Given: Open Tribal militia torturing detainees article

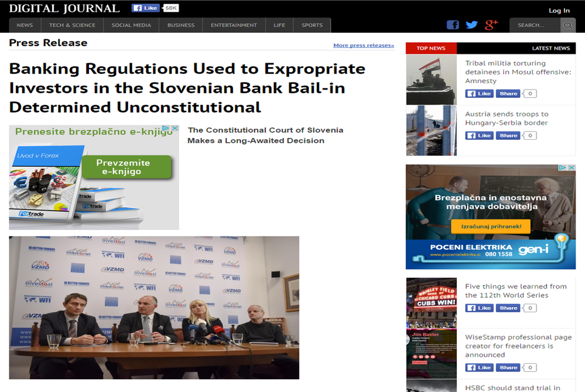Looking at the screenshot, I should (x=518, y=72).
